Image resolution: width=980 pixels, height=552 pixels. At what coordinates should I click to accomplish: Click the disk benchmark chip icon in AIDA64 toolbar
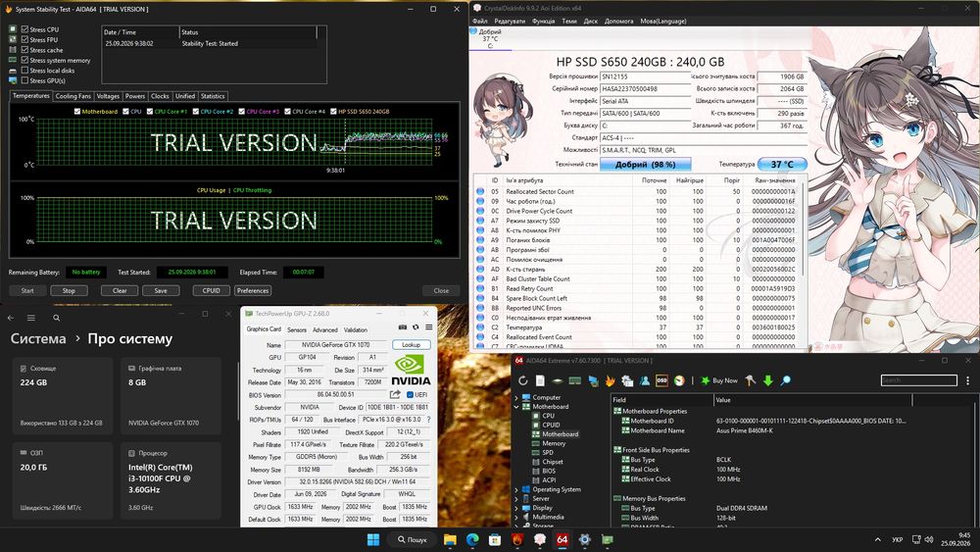coord(558,380)
